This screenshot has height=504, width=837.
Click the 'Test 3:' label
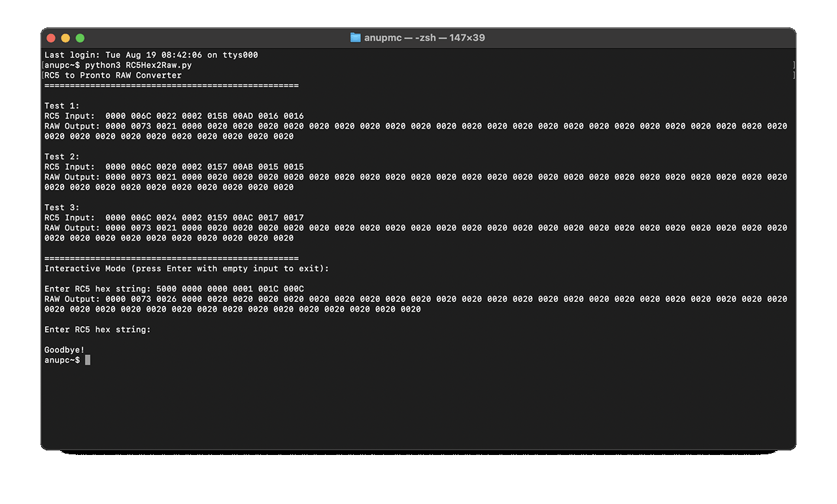[62, 208]
